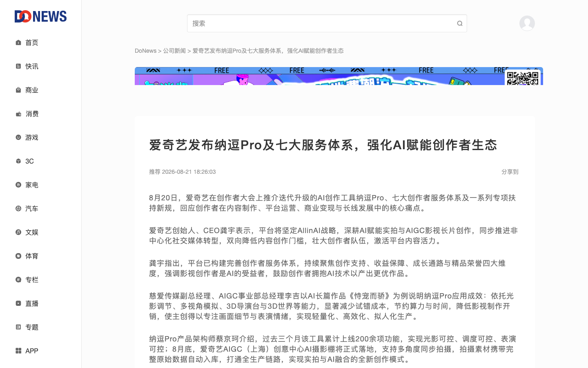Click the 文娱 music icon

[18, 232]
